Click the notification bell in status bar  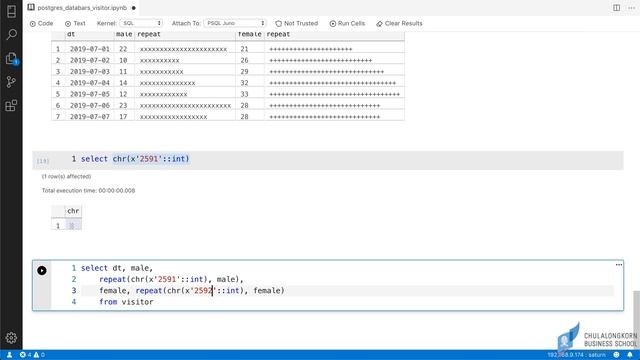pyautogui.click(x=630, y=355)
